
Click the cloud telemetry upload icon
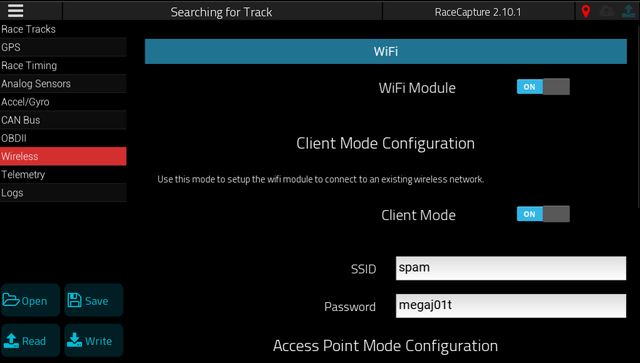607,11
